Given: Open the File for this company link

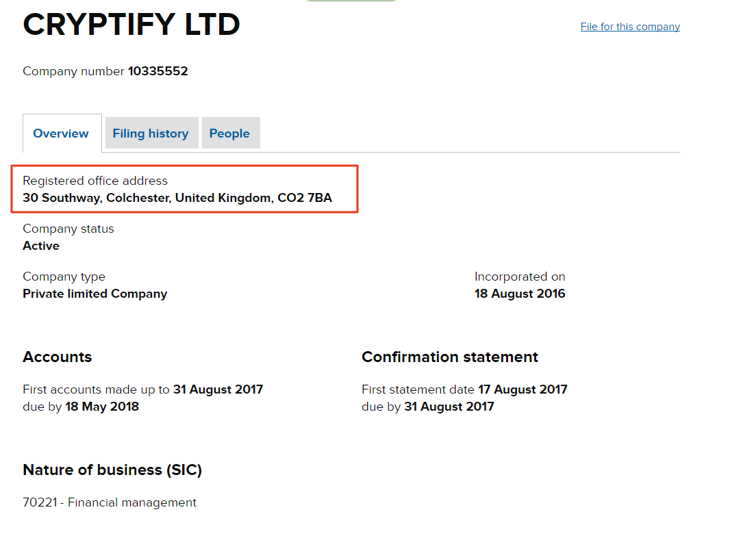Looking at the screenshot, I should pos(630,27).
